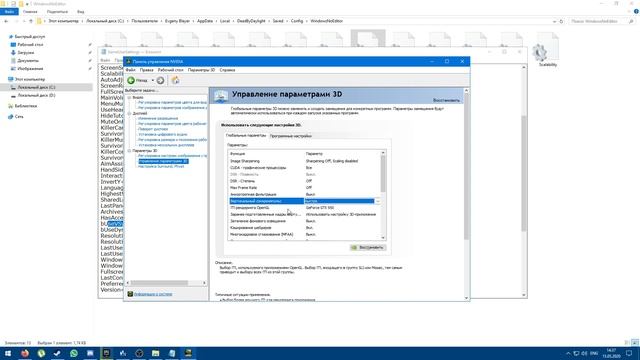Open the notification center icon in tray
Screen dimensions: 640x360
click(629, 353)
